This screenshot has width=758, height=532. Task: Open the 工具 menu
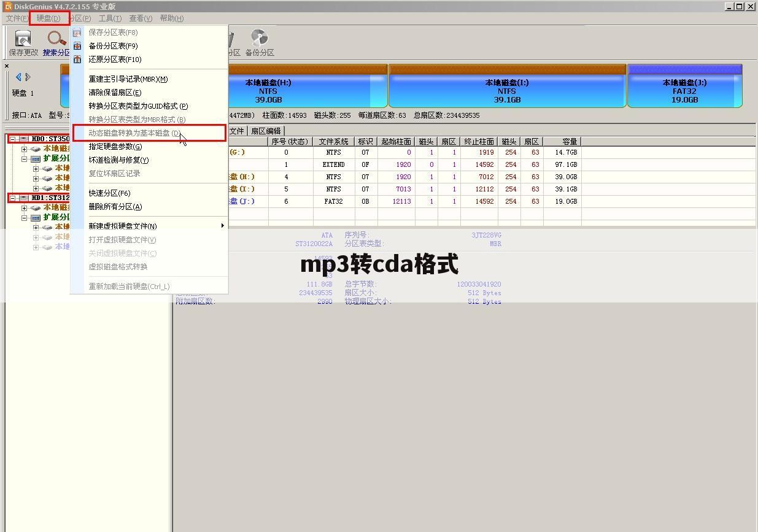point(110,18)
